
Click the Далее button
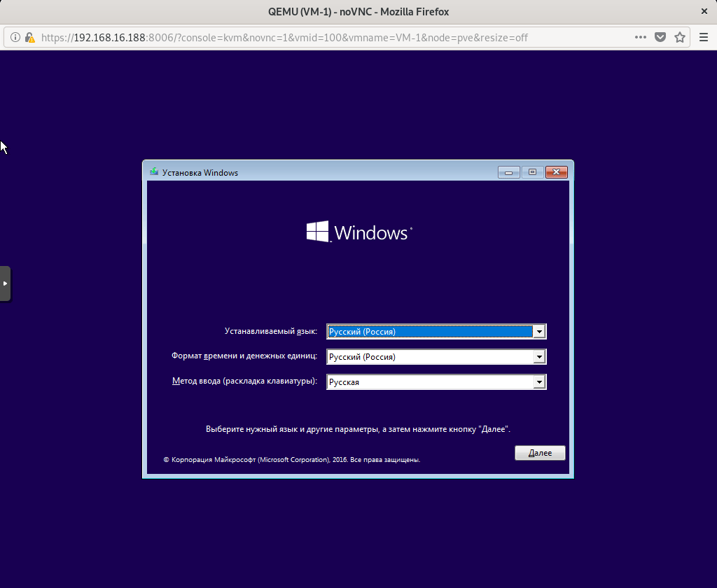click(540, 453)
